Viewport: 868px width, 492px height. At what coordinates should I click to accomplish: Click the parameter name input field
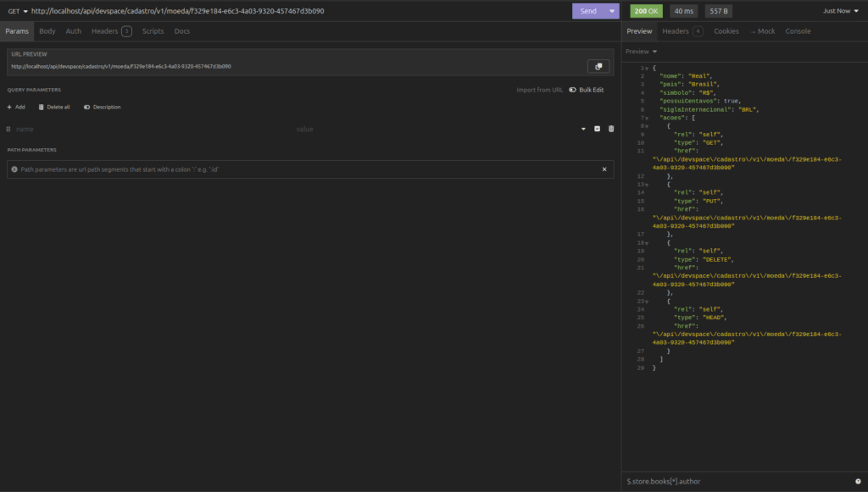[x=153, y=129]
